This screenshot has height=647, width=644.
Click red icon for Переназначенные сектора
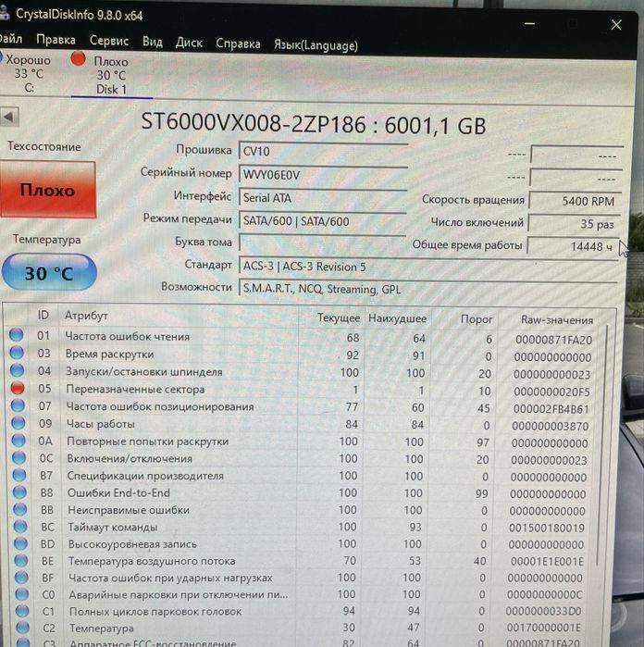18,388
